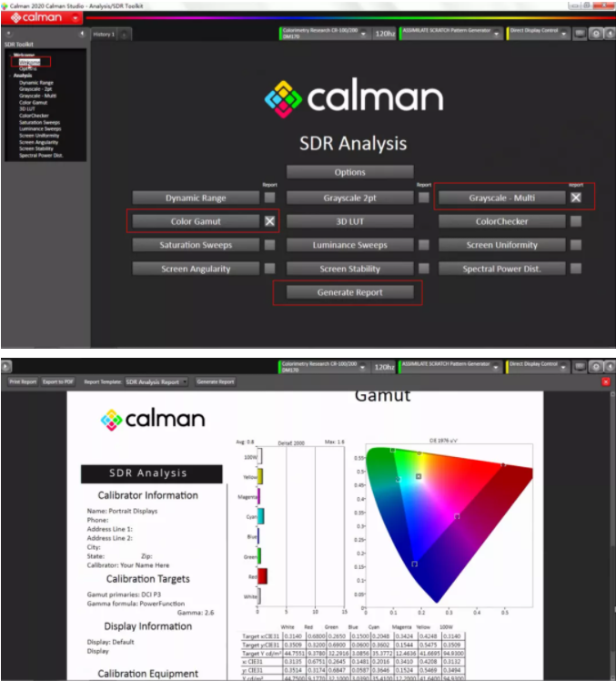Image resolution: width=616 pixels, height=681 pixels.
Task: Open the 3D LUT analysis button
Action: pos(350,221)
